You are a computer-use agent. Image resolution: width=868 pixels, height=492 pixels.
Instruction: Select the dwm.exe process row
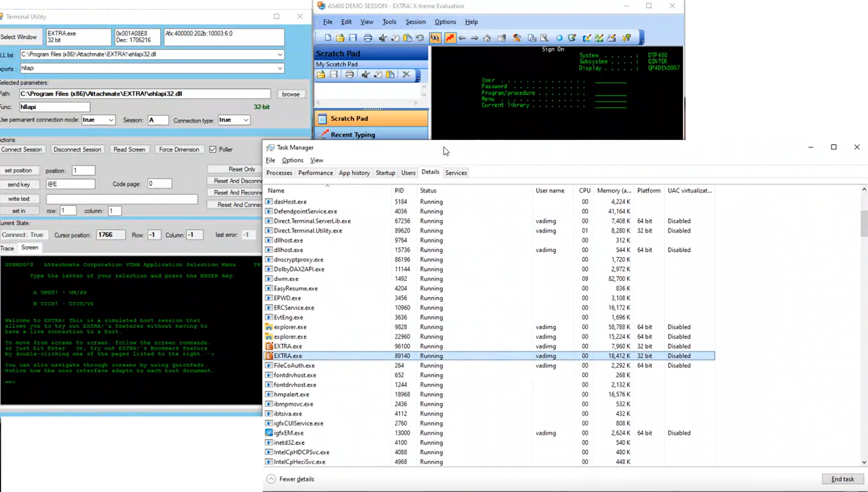[x=489, y=279]
